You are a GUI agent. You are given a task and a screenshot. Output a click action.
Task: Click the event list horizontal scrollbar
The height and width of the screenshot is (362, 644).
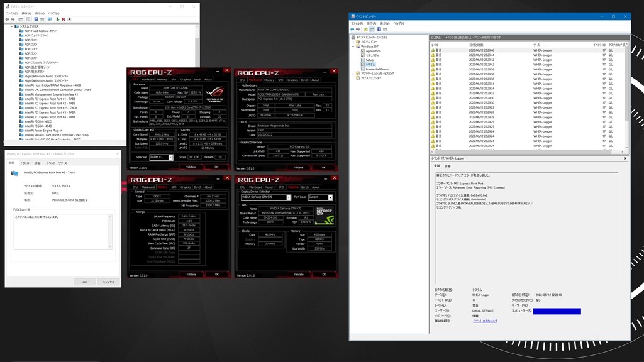point(528,152)
